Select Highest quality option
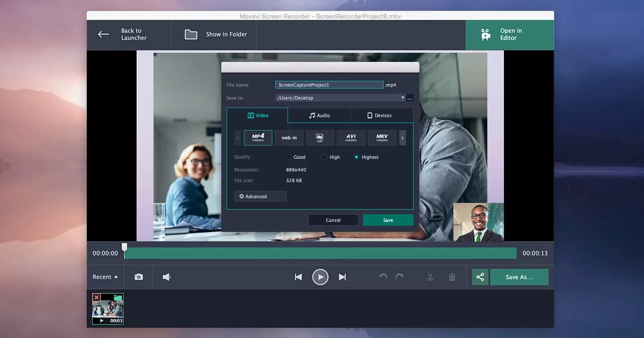The height and width of the screenshot is (338, 644). click(356, 157)
